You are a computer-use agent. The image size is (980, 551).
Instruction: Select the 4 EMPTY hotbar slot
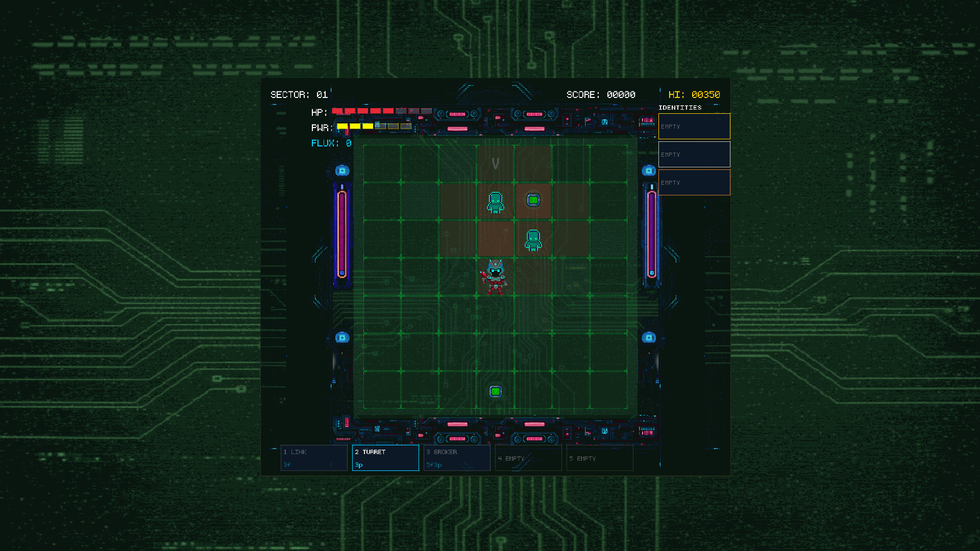coord(528,458)
